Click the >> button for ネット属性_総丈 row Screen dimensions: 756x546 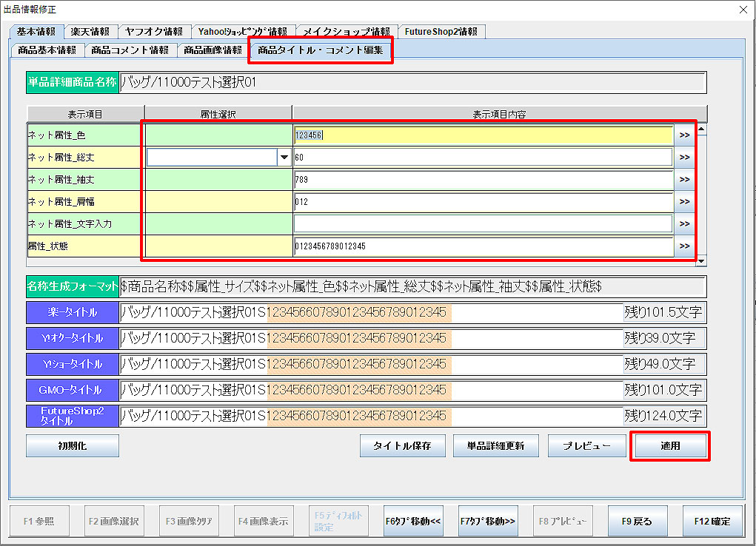[683, 158]
